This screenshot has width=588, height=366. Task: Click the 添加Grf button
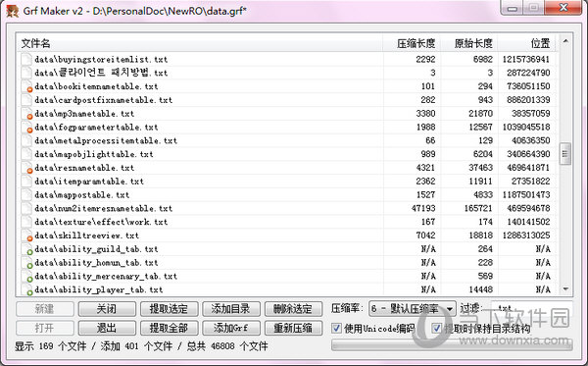tap(231, 328)
